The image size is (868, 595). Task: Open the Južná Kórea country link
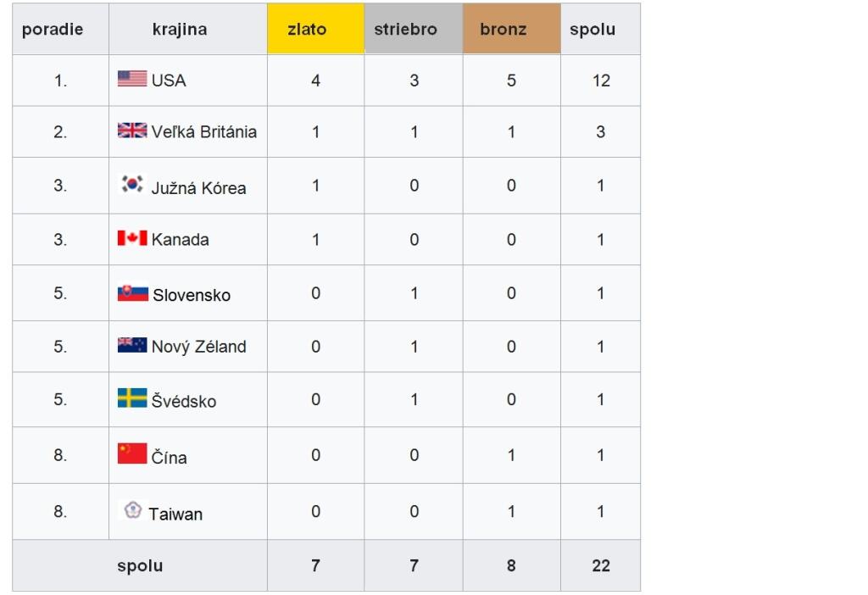(198, 187)
